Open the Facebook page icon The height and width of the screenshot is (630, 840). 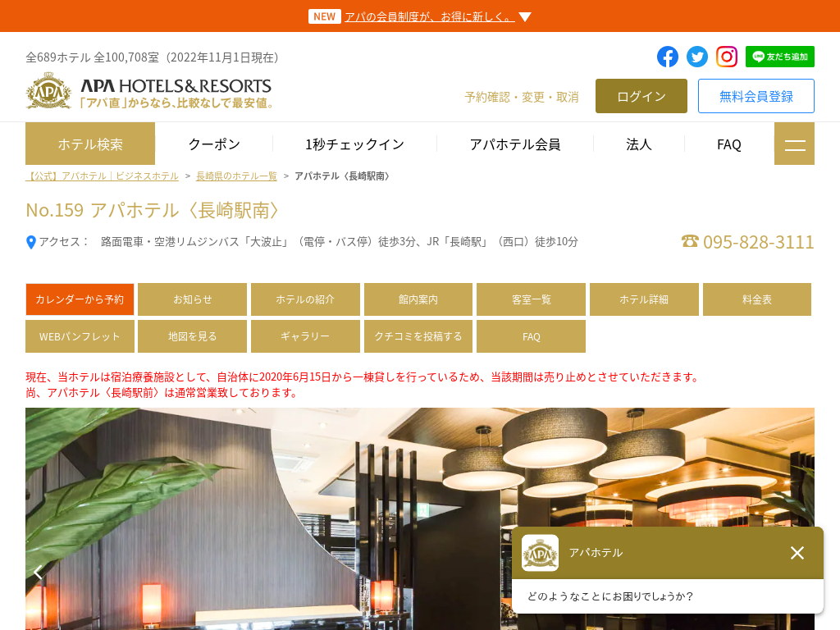click(668, 57)
